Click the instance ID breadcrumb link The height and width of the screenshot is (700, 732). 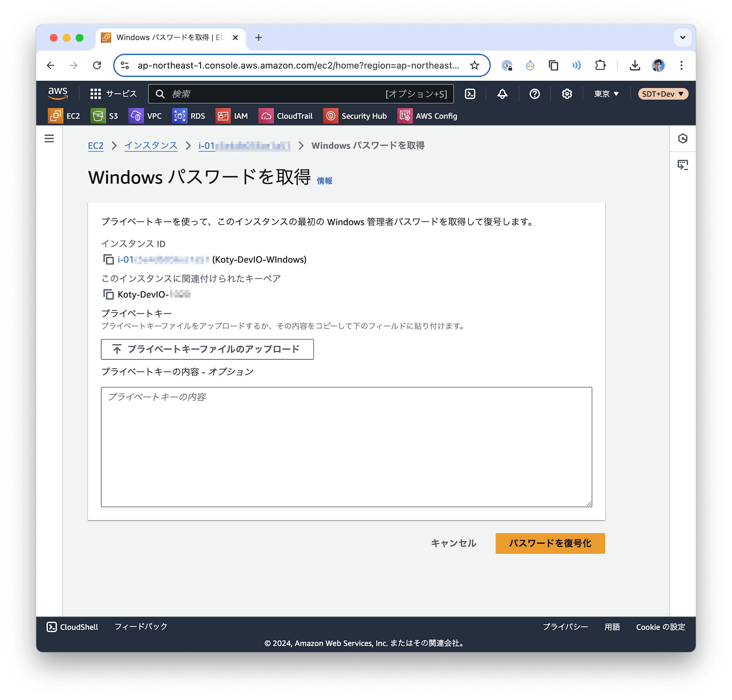click(244, 145)
